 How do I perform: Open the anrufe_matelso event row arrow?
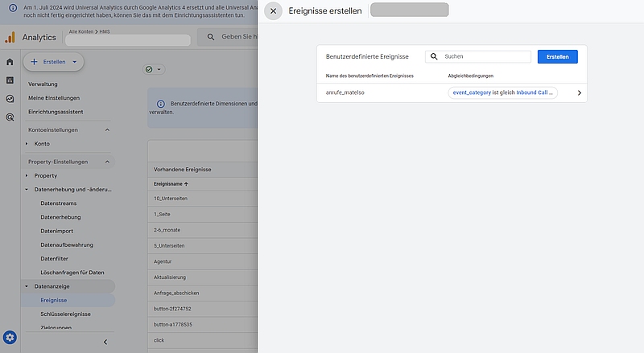click(579, 92)
